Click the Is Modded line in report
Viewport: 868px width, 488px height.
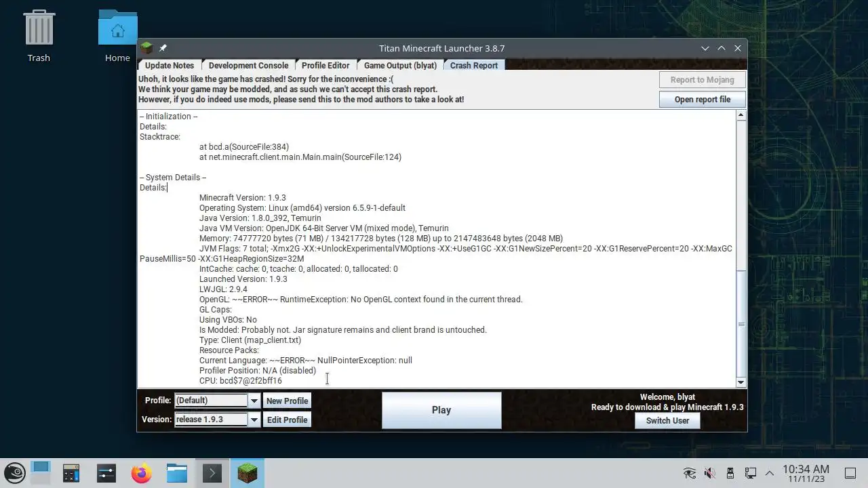point(343,330)
